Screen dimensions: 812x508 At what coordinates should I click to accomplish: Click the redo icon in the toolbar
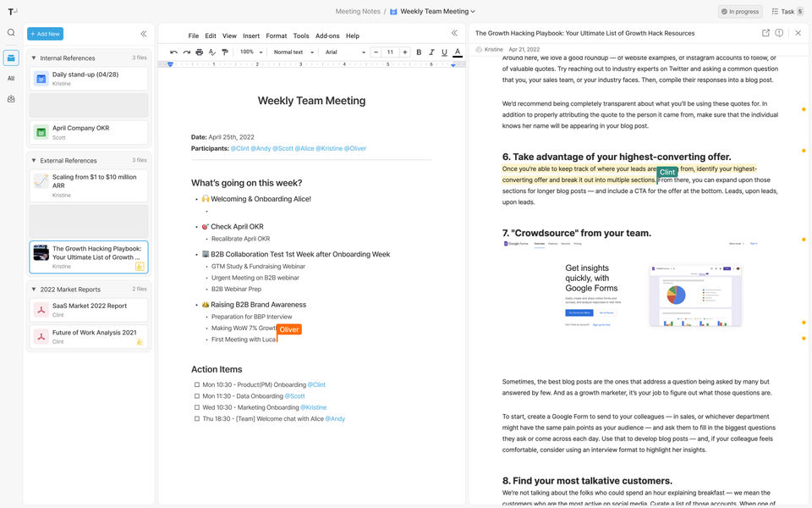[187, 52]
